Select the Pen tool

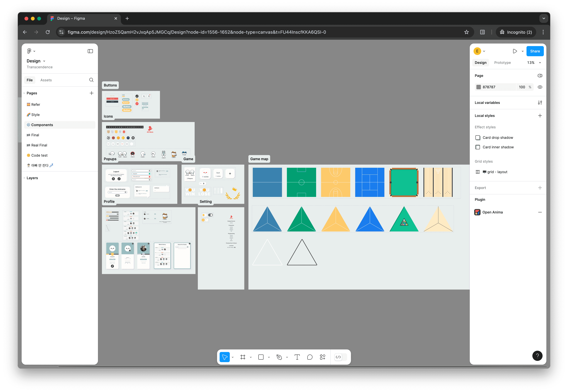pos(279,357)
